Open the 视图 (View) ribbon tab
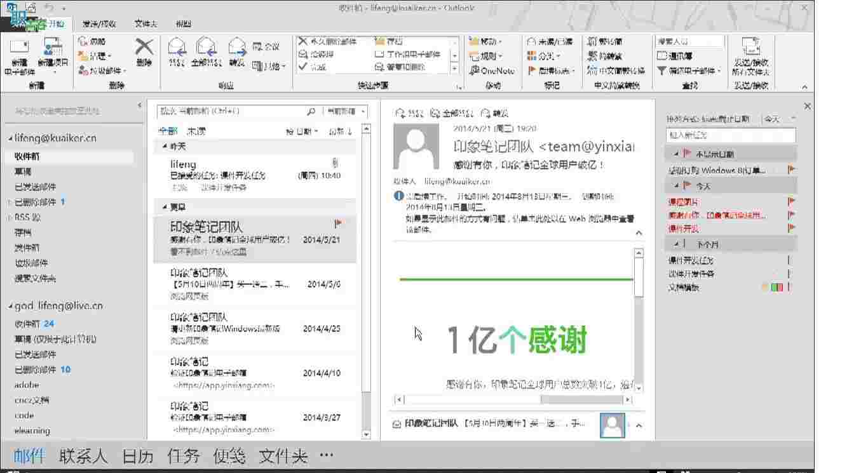The width and height of the screenshot is (868, 473). pos(183,24)
